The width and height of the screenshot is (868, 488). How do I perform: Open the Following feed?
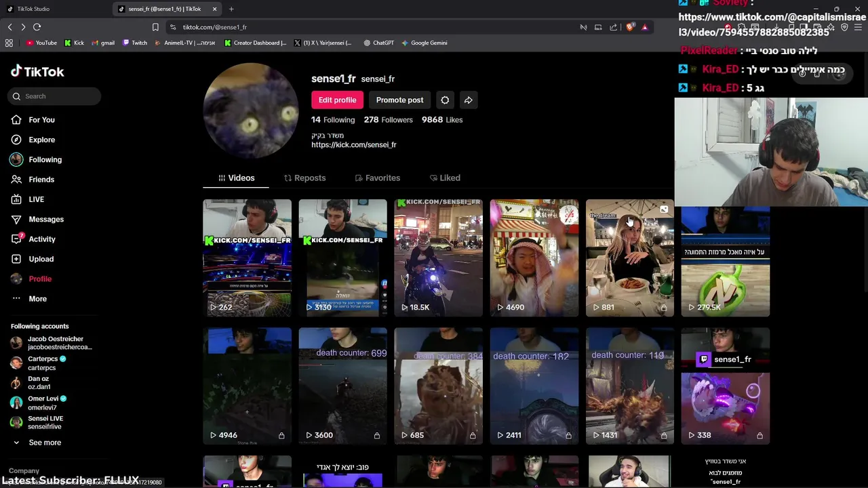pyautogui.click(x=45, y=159)
